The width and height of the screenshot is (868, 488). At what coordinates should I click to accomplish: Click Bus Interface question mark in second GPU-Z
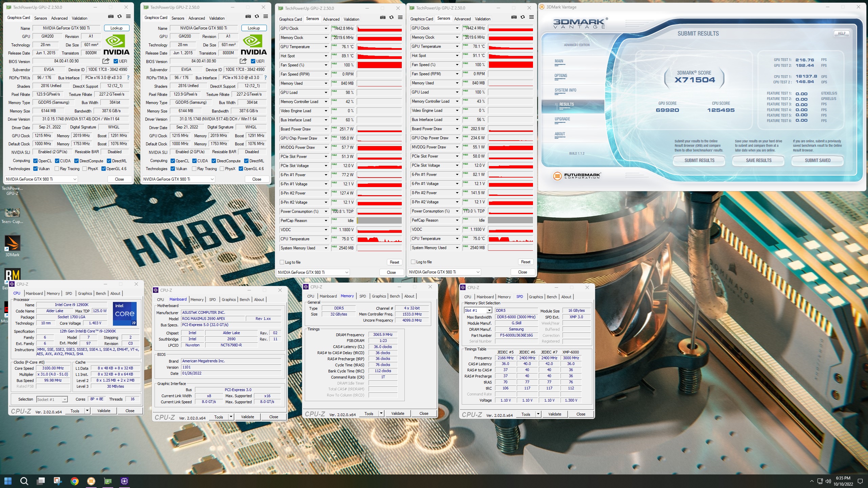coord(265,78)
